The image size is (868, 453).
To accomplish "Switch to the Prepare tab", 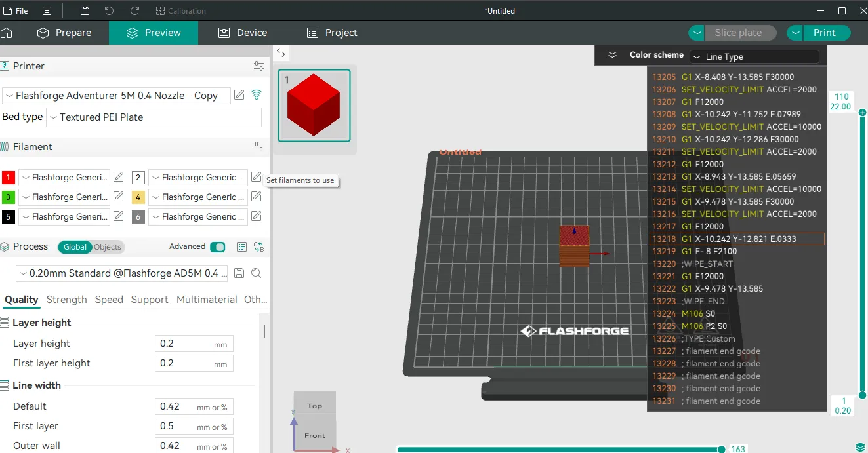I will point(64,33).
